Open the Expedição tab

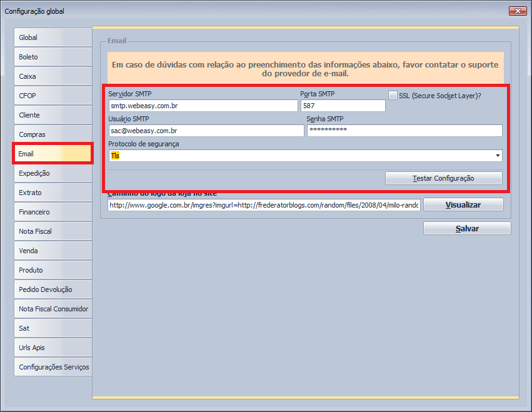pos(53,173)
